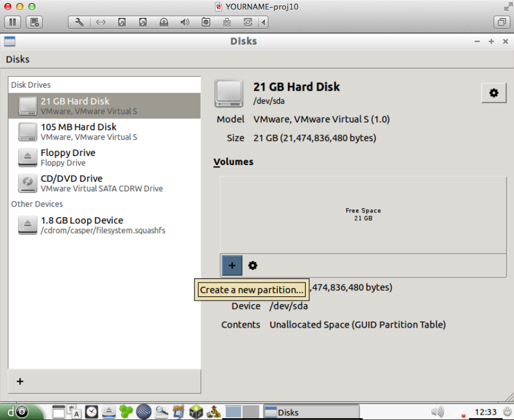This screenshot has height=420, width=514.
Task: Click the 12:33 clock in taskbar
Action: coord(486,412)
